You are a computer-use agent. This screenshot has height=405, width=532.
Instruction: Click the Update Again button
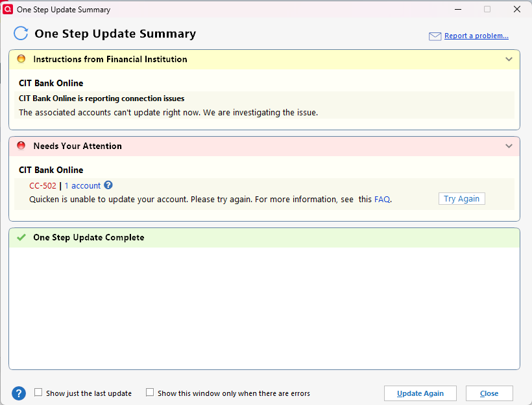(420, 393)
